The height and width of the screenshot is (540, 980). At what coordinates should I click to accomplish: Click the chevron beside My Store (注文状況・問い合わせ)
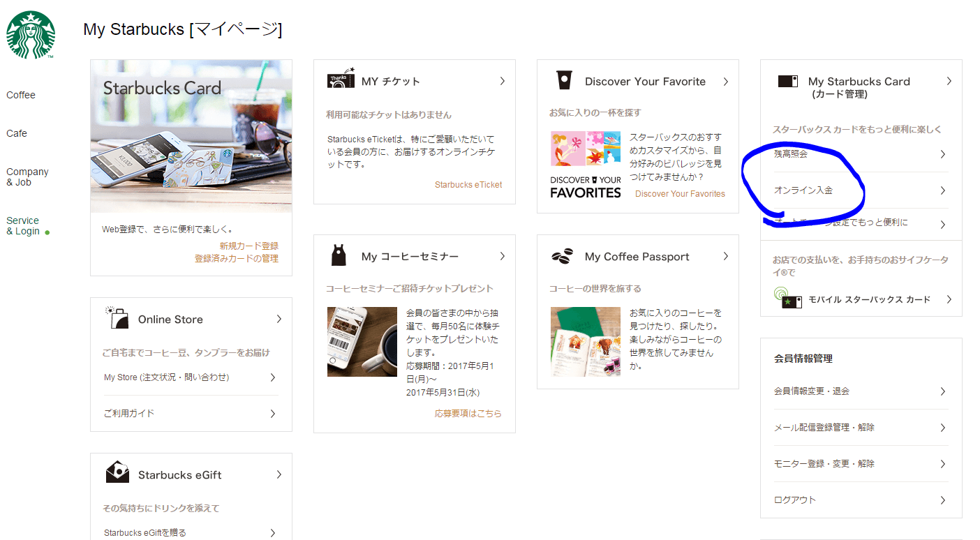[x=272, y=377]
